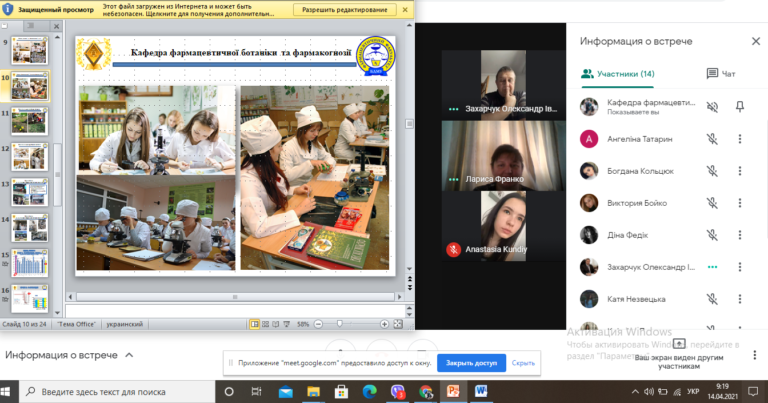768x403 pixels.
Task: Switch to Reading view in PowerPoint
Action: (276, 324)
